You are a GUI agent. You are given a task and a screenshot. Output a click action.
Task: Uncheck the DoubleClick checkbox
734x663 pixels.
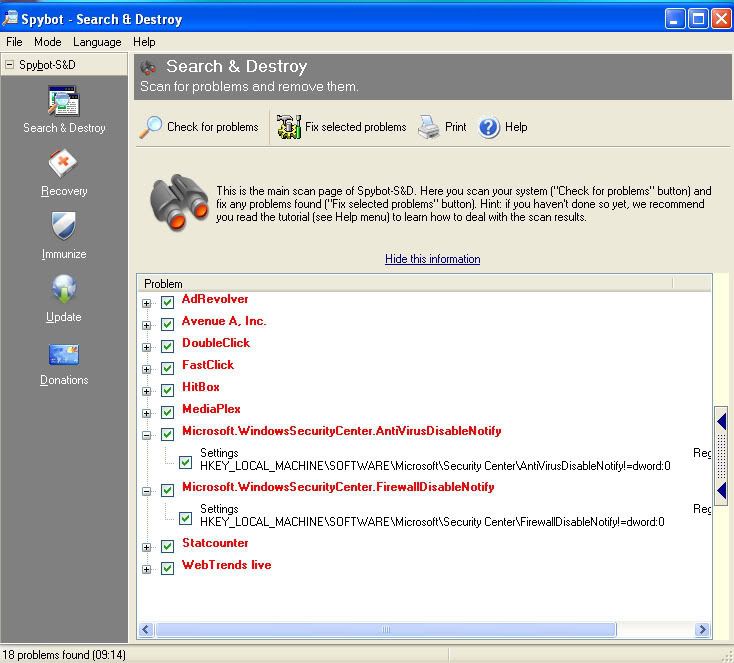167,346
